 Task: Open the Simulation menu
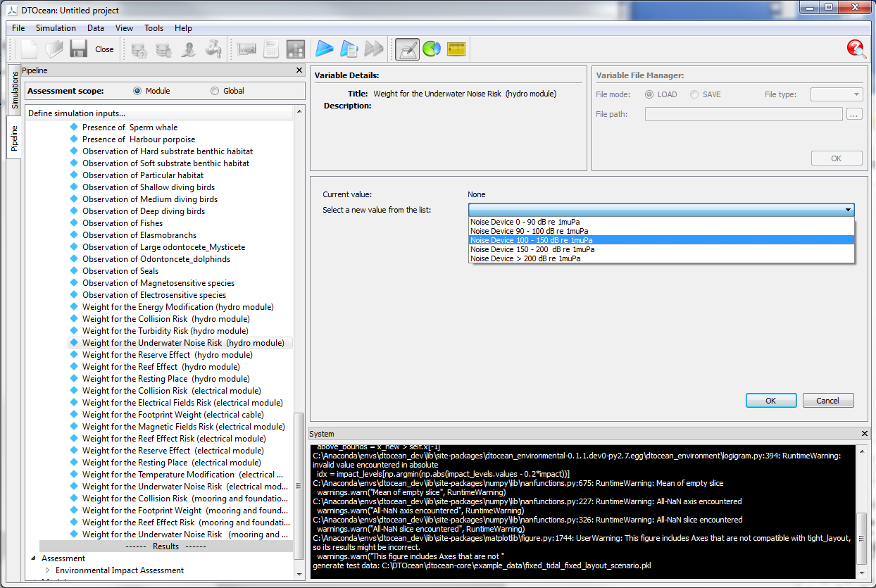[x=56, y=28]
